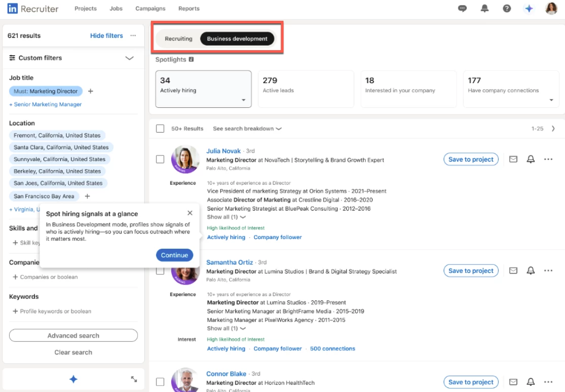The image size is (565, 392).
Task: Go to the next results page arrow
Action: [553, 128]
